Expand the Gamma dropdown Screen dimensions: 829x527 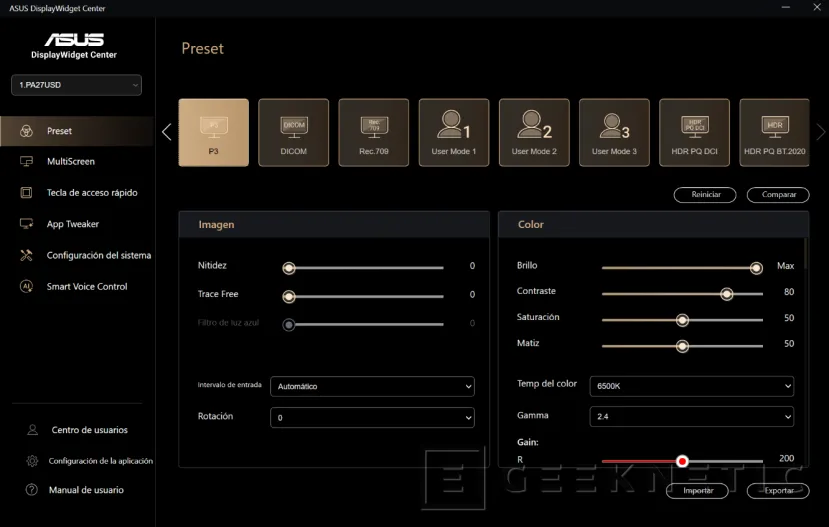pos(692,416)
